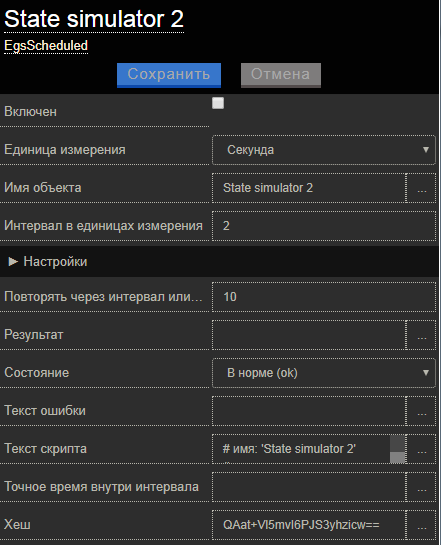
Task: Open ellipsis editor for Текст скрипта field
Action: [x=421, y=449]
